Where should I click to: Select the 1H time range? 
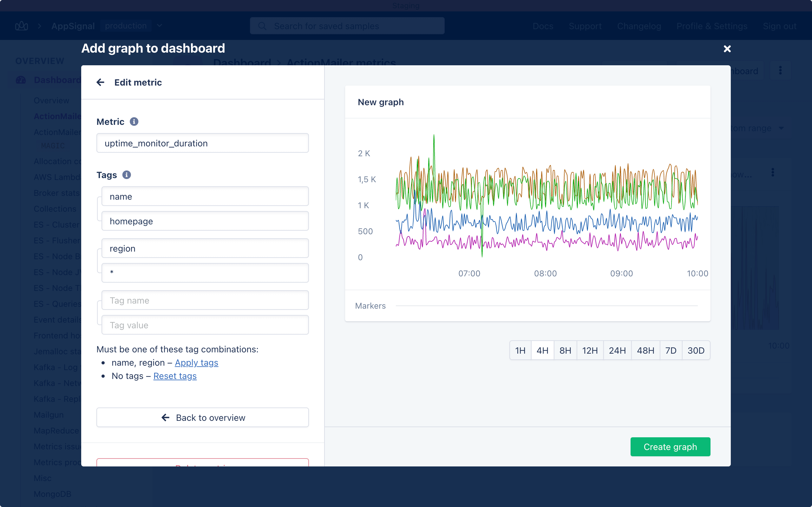coord(520,350)
